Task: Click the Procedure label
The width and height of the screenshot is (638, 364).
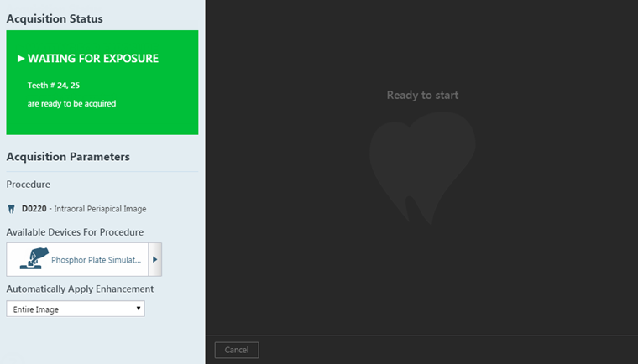Action: pos(29,185)
